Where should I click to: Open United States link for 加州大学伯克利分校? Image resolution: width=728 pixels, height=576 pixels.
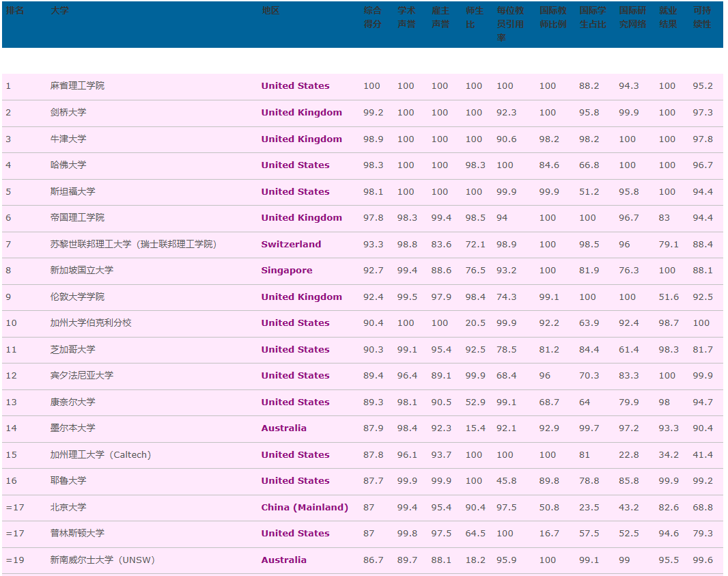coord(295,323)
